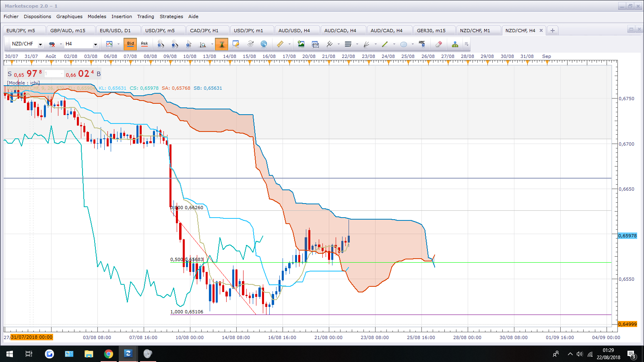Click the magnifier zoom area icon

coord(203,44)
